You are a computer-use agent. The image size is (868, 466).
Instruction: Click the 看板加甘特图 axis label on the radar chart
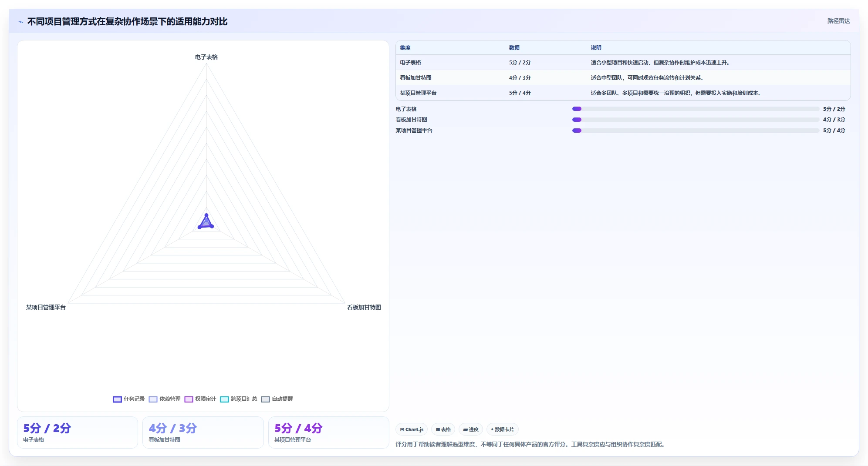coord(364,307)
